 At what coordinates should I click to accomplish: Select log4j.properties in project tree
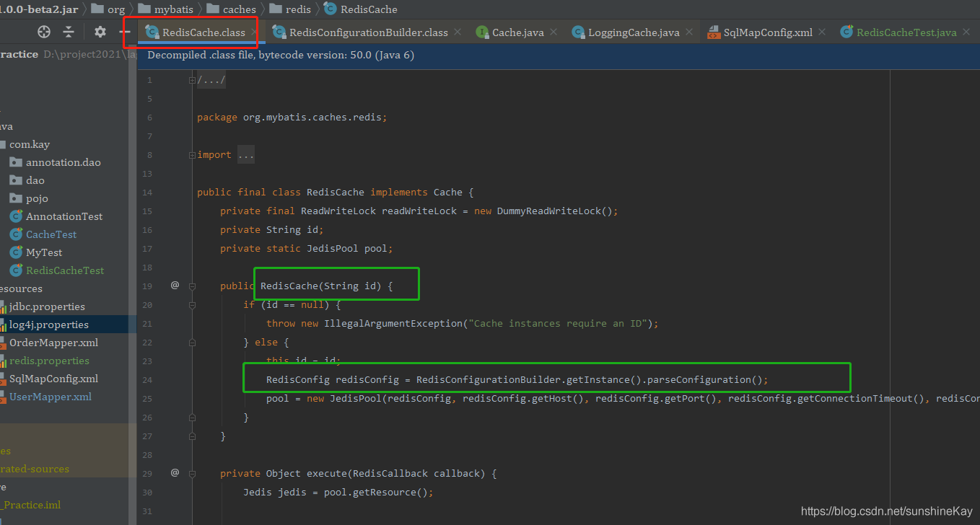pos(49,325)
